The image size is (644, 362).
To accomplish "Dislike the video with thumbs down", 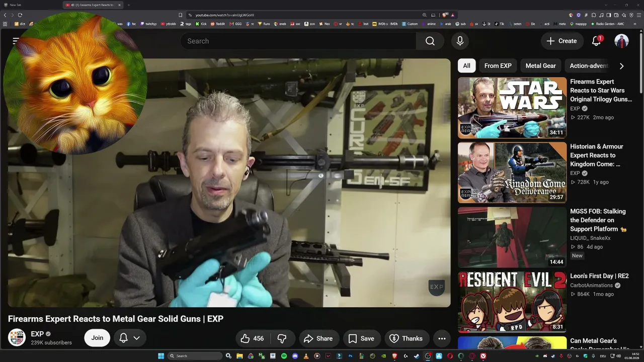I will click(x=282, y=338).
